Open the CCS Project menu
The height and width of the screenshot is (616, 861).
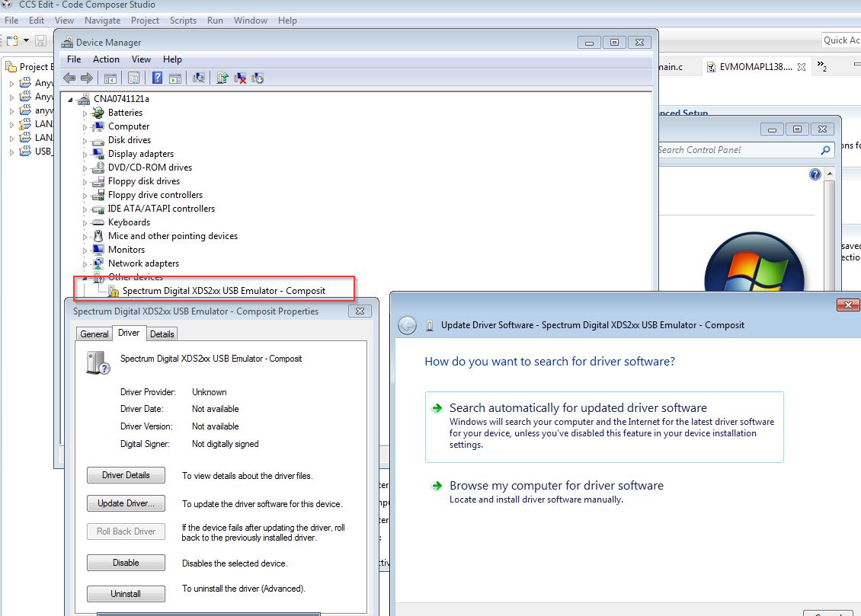[x=145, y=21]
